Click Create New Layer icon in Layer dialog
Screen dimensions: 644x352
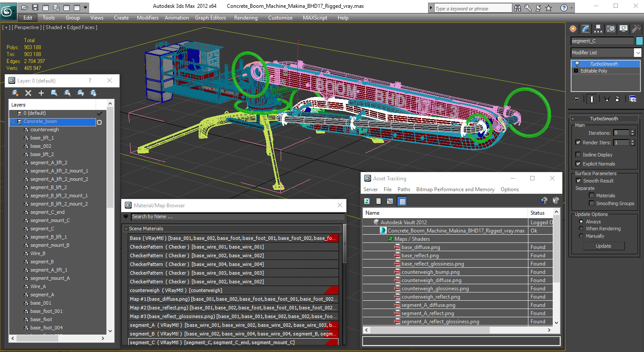pos(15,93)
